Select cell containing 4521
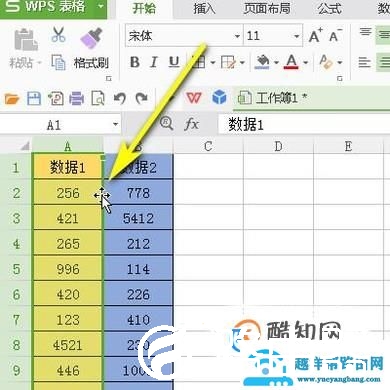This screenshot has width=390, height=390. pyautogui.click(x=68, y=345)
